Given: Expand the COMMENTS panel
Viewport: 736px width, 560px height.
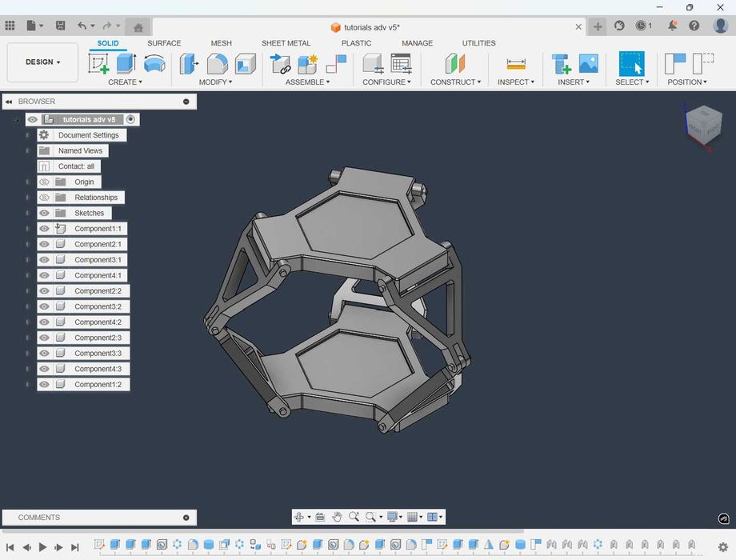Looking at the screenshot, I should coord(186,518).
